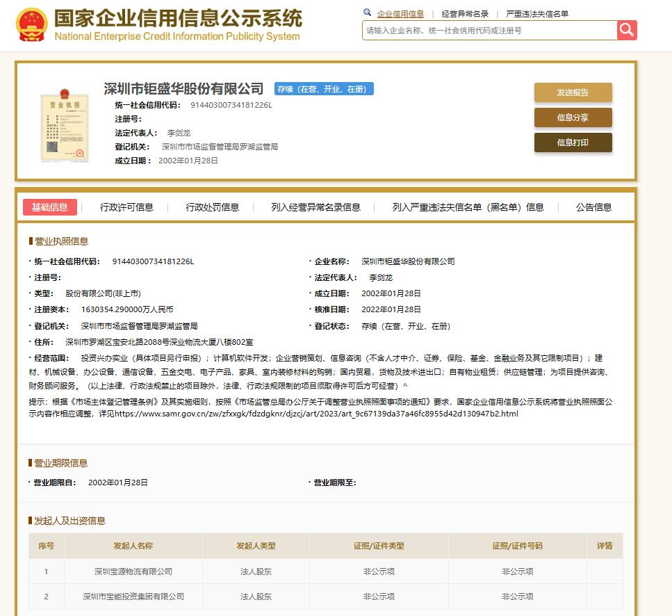Click the national emblem logo
This screenshot has height=616, width=672.
31,25
